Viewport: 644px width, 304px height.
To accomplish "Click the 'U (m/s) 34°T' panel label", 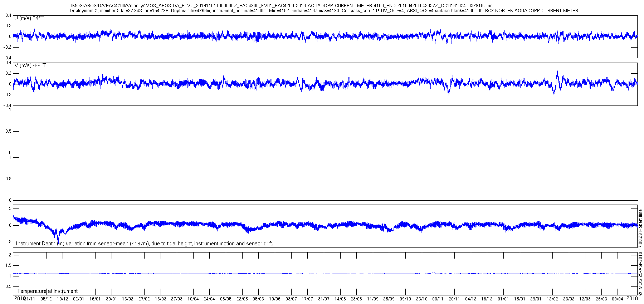I will (29, 18).
